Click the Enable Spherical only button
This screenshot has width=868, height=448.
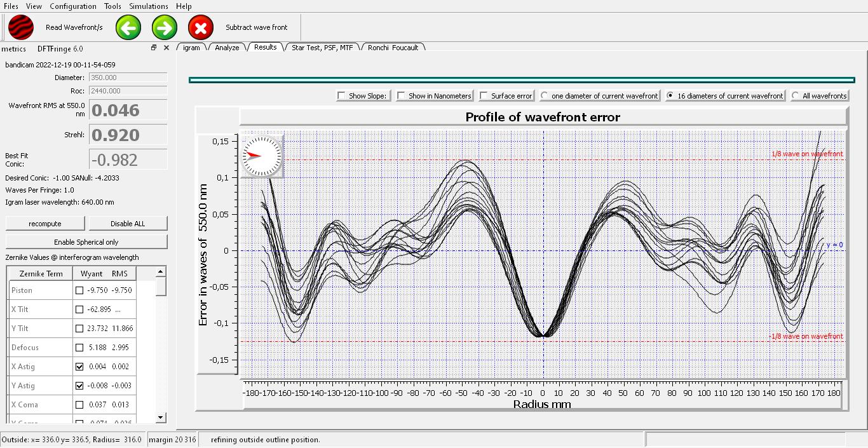[86, 242]
